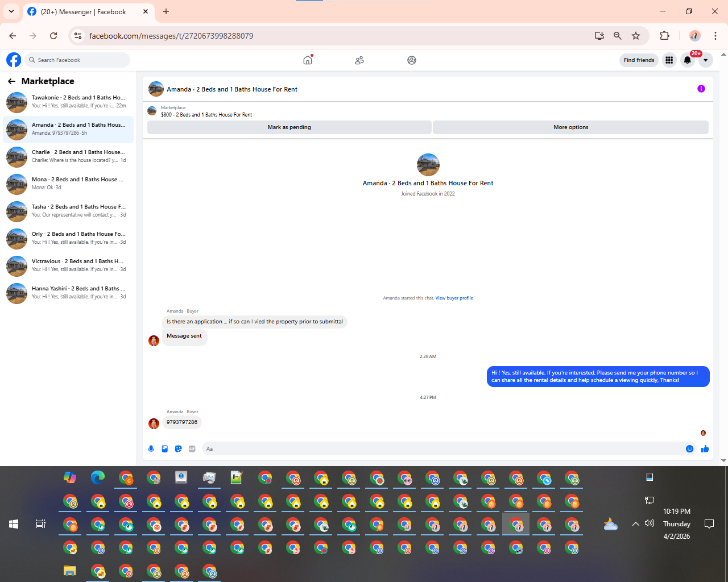Open the View buyer profile link
The width and height of the screenshot is (728, 582).
(454, 298)
